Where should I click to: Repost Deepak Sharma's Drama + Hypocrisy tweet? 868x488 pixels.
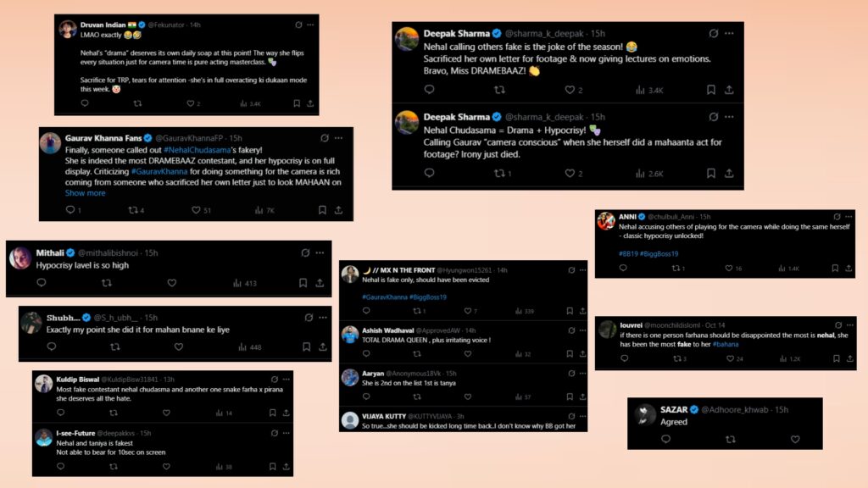click(498, 173)
